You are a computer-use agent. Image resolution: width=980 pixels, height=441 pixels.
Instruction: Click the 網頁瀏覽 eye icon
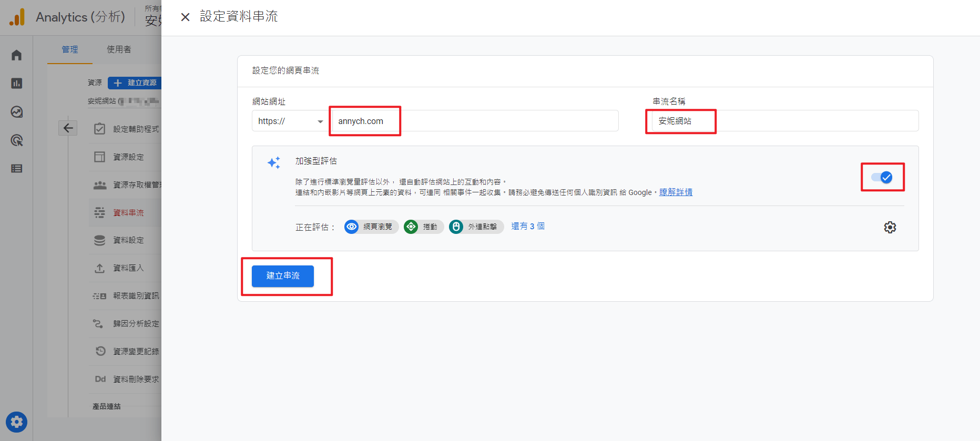pyautogui.click(x=351, y=227)
